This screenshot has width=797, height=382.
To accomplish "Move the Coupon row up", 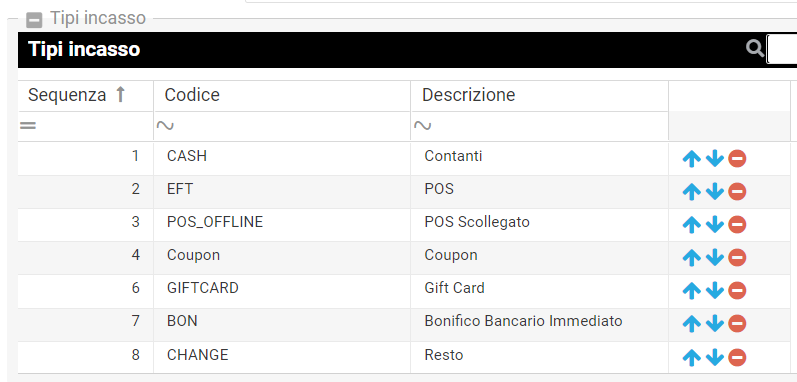I will click(x=691, y=258).
